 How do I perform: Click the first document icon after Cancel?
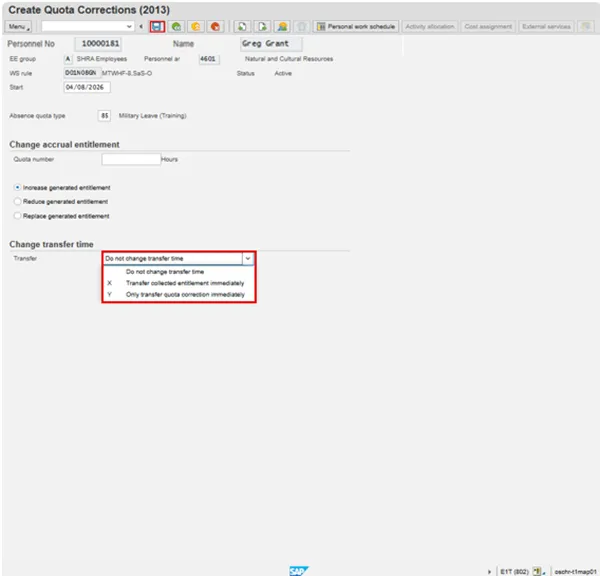click(x=243, y=26)
